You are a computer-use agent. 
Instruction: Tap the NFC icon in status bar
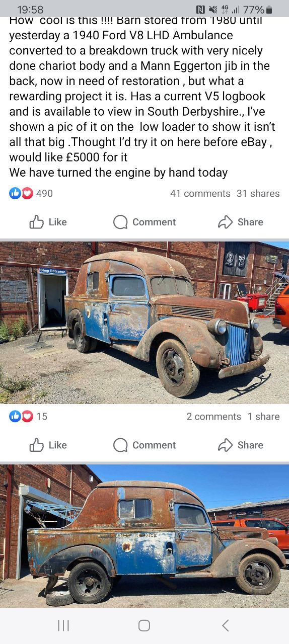200,10
